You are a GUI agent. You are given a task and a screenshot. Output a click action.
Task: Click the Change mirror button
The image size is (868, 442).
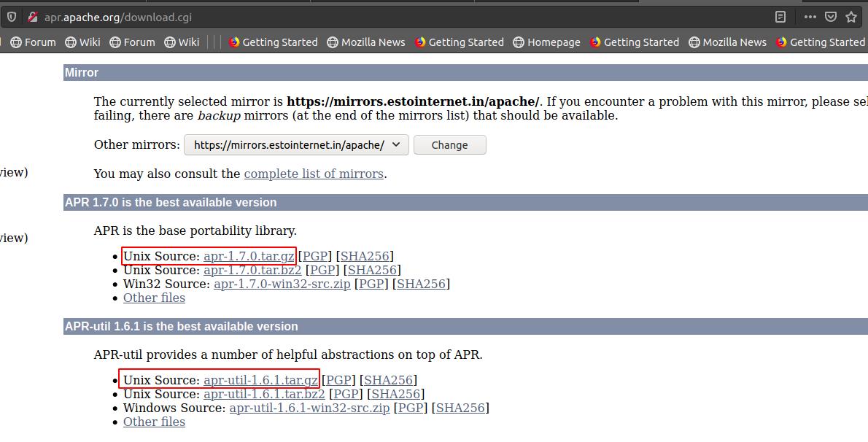pyautogui.click(x=449, y=145)
